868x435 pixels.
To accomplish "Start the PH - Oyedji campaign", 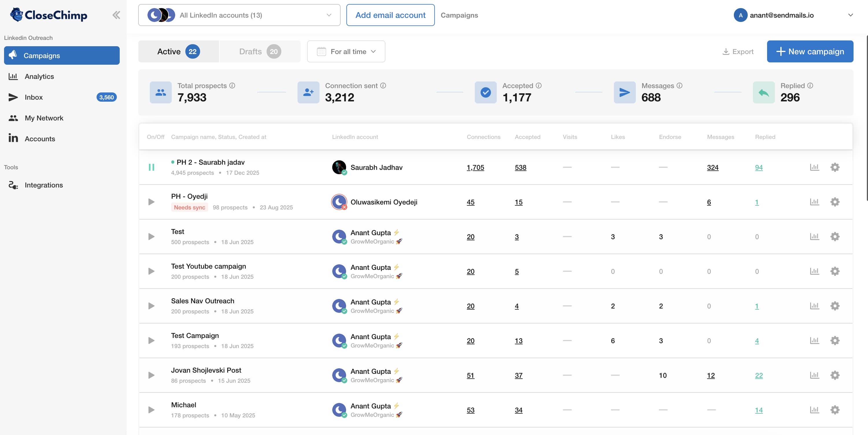I will click(151, 202).
